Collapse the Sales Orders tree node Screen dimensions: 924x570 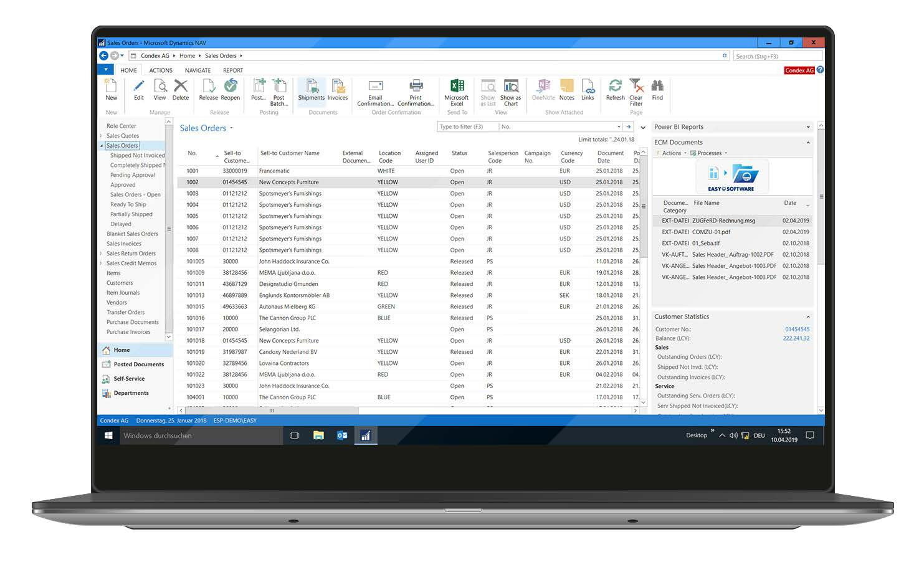(102, 146)
